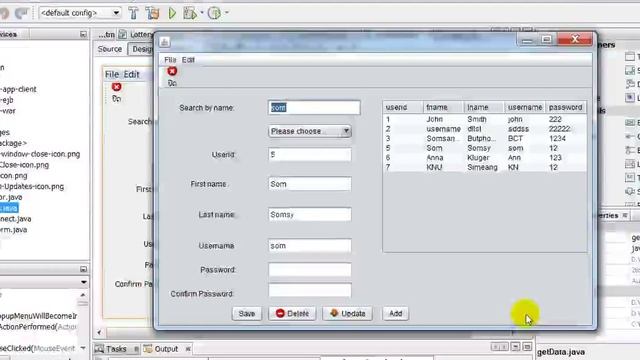The width and height of the screenshot is (640, 360).
Task: Click Java icon in dialog title bar
Action: 164,42
